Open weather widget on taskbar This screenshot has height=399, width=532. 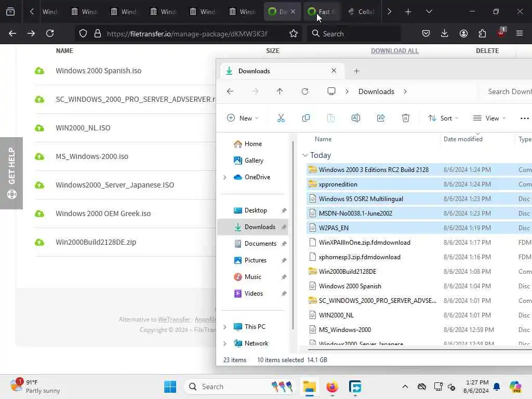tap(35, 387)
